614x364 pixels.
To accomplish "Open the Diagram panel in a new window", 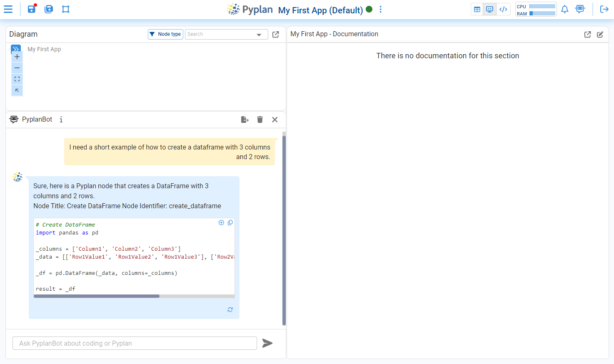I will (x=276, y=35).
